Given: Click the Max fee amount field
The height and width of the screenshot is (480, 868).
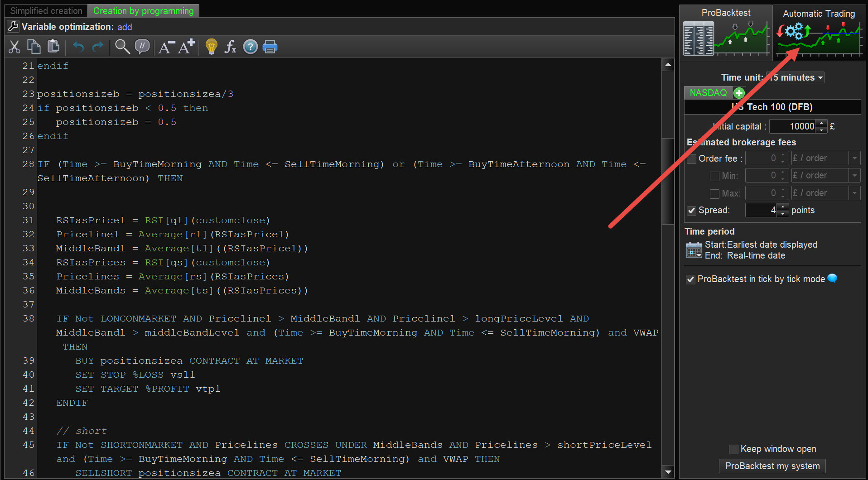Looking at the screenshot, I should [x=762, y=193].
